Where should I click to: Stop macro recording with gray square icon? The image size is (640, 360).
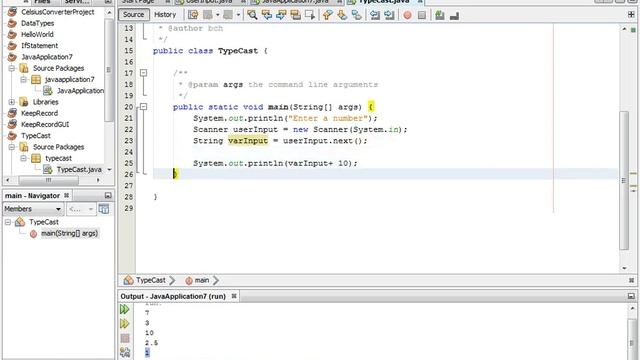tap(422, 15)
